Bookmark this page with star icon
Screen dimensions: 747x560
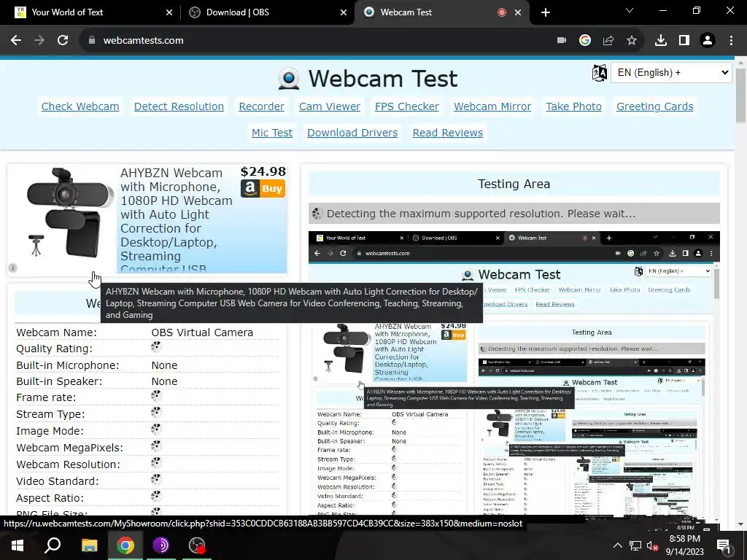632,41
